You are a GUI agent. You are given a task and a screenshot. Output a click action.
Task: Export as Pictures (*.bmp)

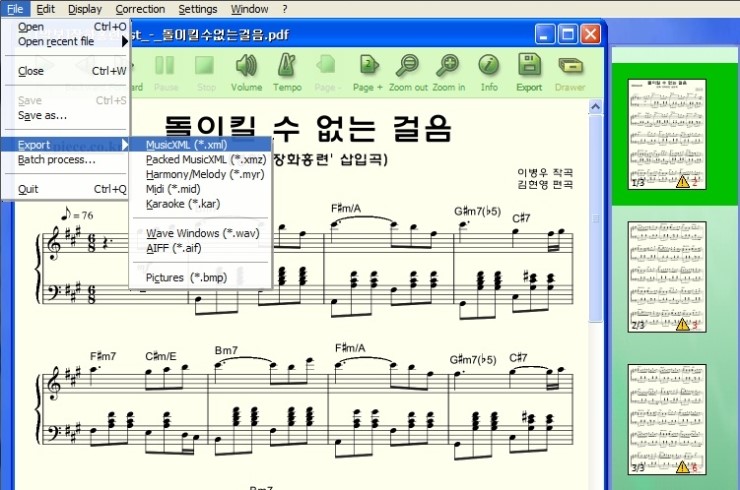[201, 278]
